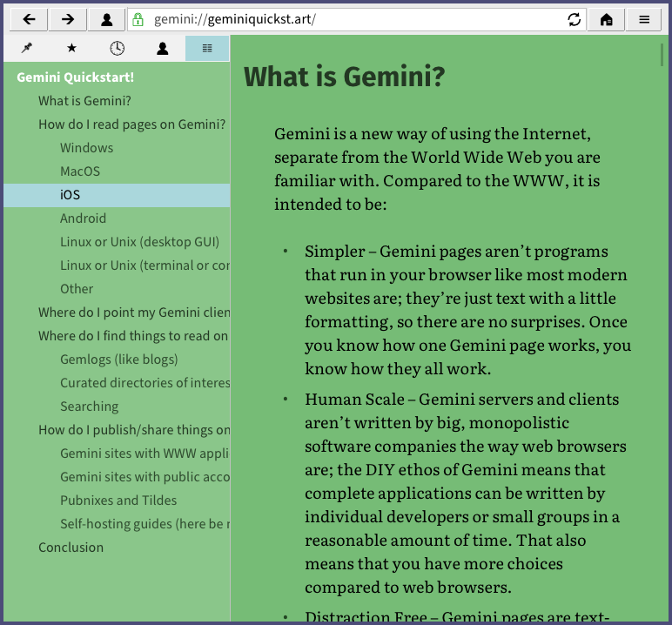This screenshot has width=672, height=625.
Task: Select the 'iOS' outline entry
Action: (x=70, y=195)
